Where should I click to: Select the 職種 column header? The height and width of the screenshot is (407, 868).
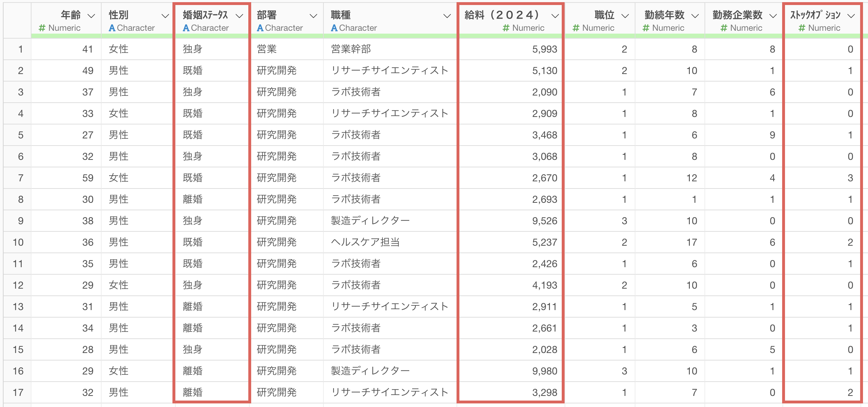[390, 20]
